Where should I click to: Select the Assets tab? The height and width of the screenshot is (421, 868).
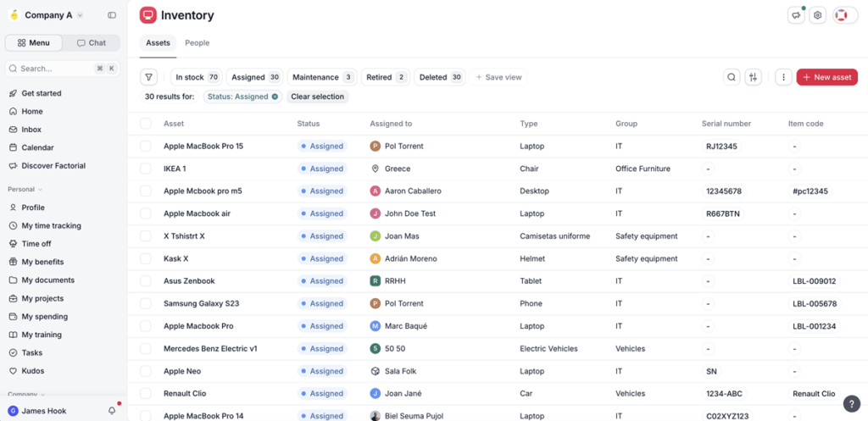(x=158, y=43)
